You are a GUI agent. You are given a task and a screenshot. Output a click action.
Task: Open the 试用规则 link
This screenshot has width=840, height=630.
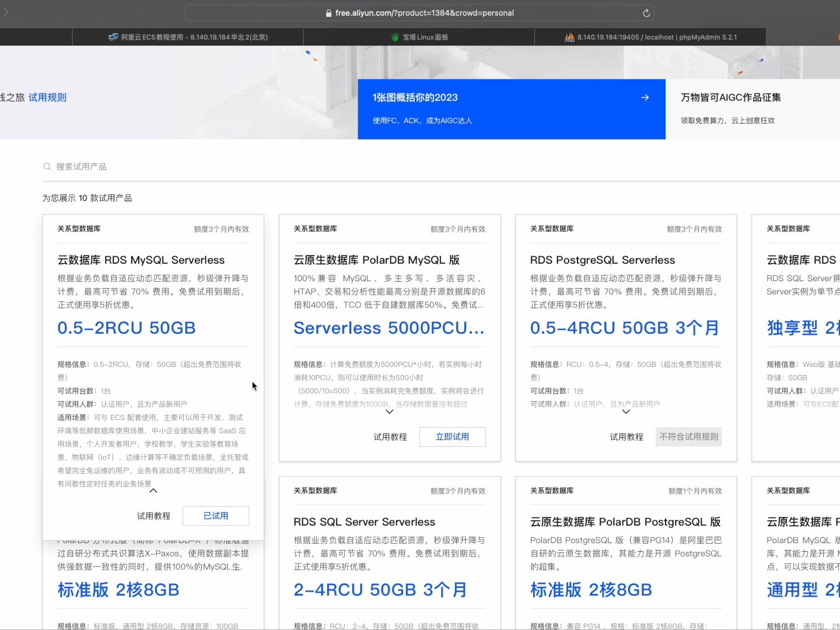(x=47, y=97)
